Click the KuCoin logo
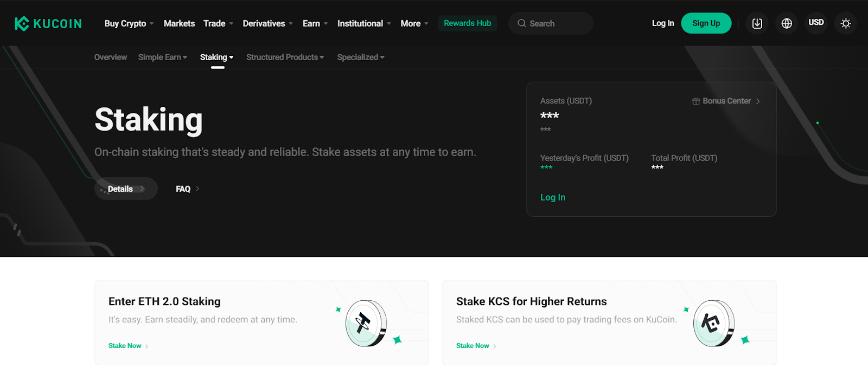The height and width of the screenshot is (368, 868). tap(48, 23)
